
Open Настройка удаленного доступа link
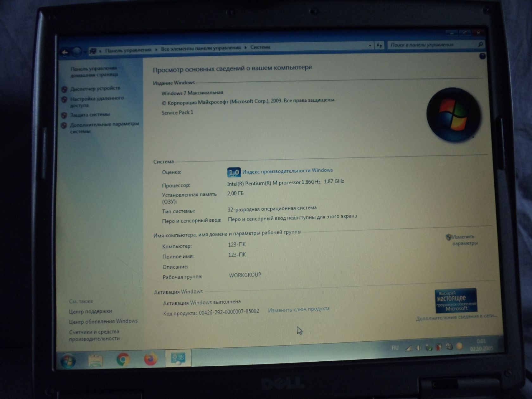97,101
